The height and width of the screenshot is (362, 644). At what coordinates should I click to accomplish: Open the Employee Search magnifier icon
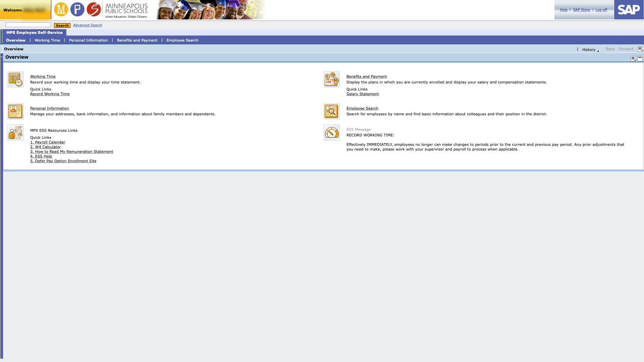point(332,111)
